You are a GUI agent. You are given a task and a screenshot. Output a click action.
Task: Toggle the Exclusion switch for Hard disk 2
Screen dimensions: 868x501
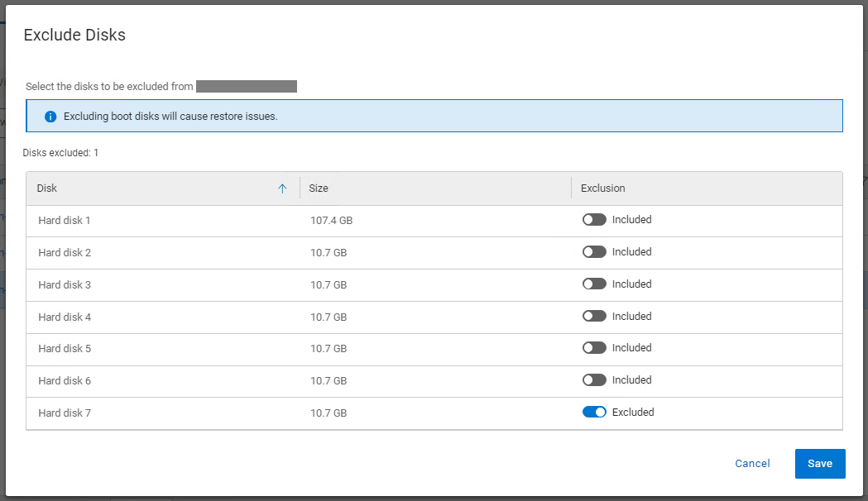tap(594, 251)
